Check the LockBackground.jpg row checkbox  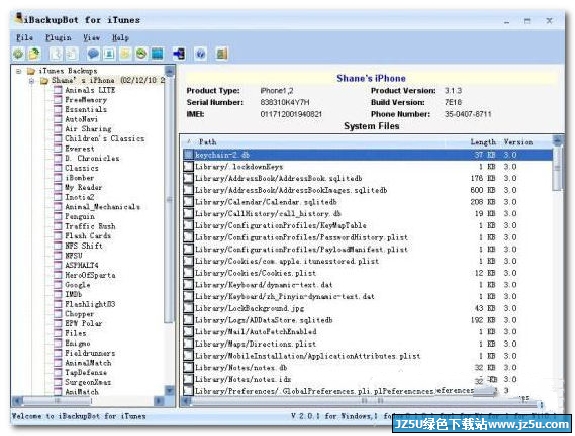188,308
